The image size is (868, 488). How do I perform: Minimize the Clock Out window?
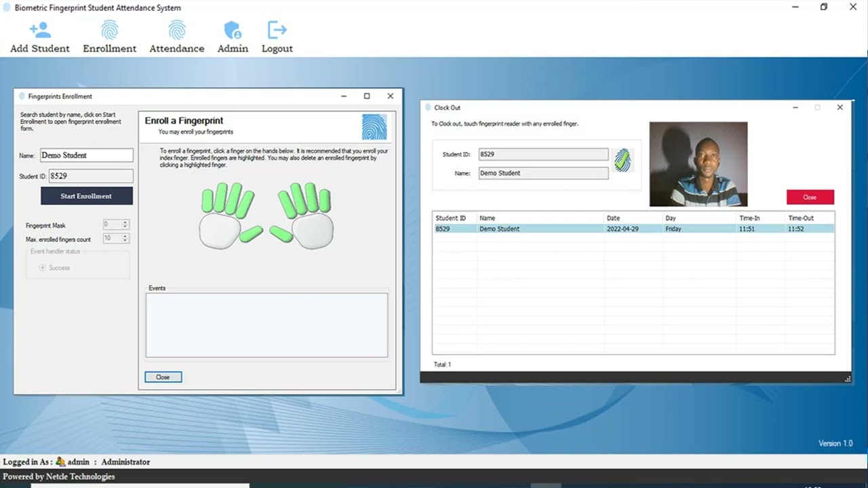coord(795,107)
